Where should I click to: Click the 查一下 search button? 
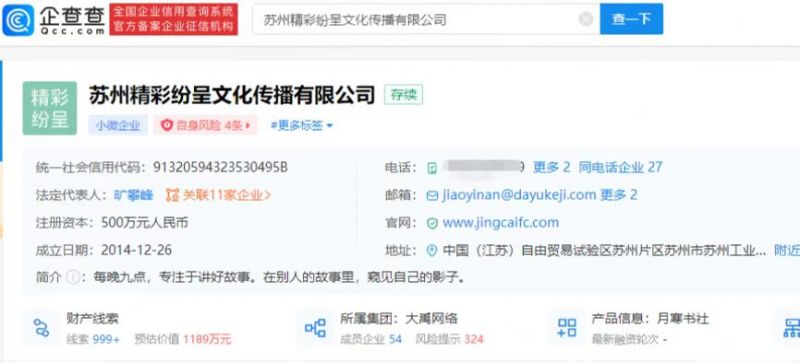(631, 19)
